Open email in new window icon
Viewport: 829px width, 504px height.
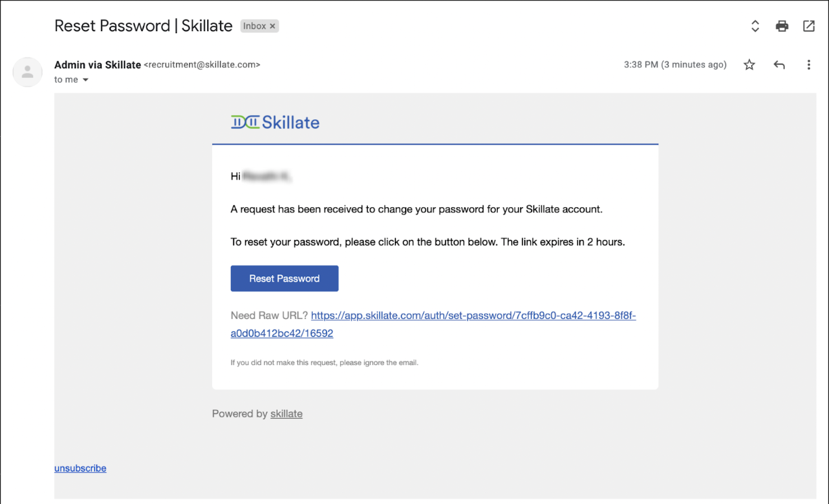(809, 26)
